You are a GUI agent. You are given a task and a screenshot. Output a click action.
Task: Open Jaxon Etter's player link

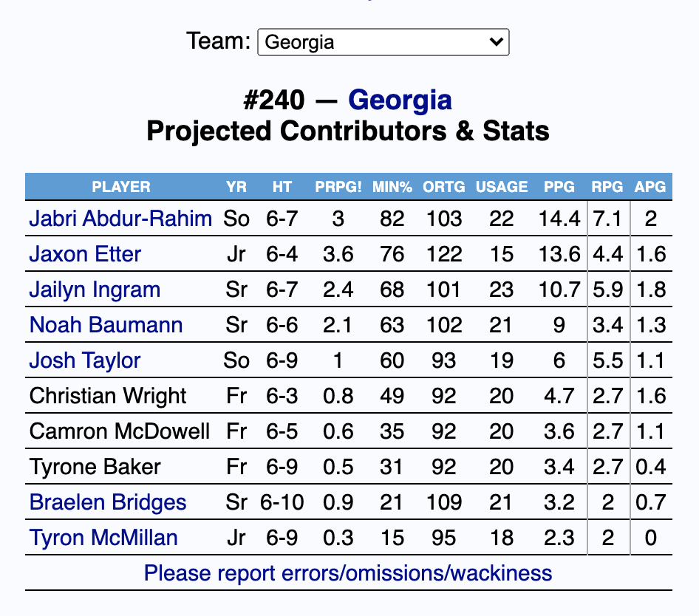point(85,254)
